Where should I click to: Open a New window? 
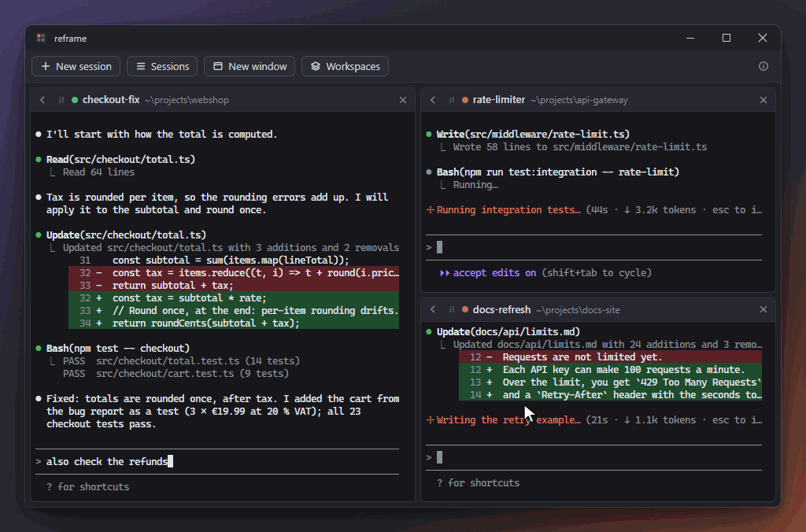250,66
